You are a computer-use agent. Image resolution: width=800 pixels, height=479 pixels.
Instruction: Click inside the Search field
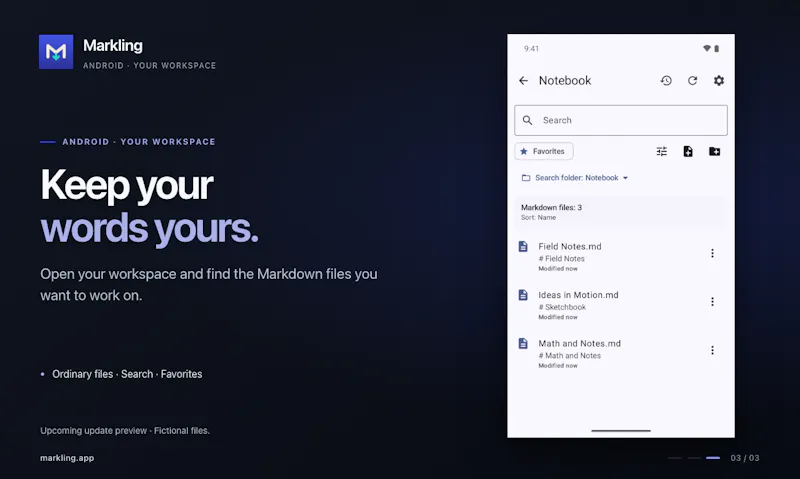(621, 120)
